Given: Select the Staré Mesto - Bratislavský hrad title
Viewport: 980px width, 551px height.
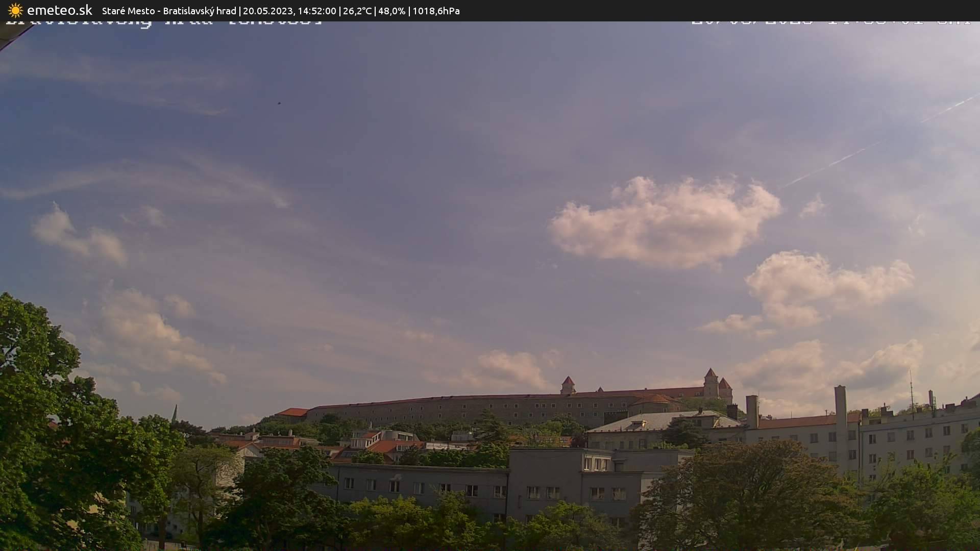Looking at the screenshot, I should (168, 10).
